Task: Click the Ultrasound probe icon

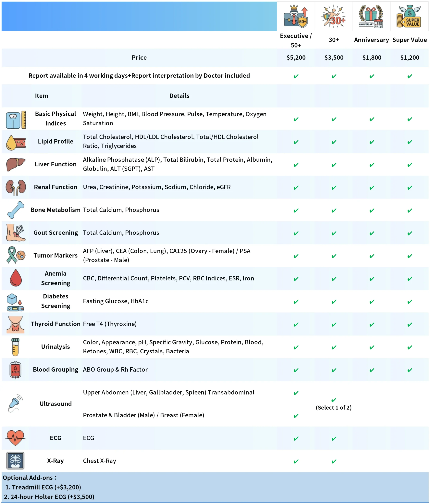Action: (x=15, y=403)
